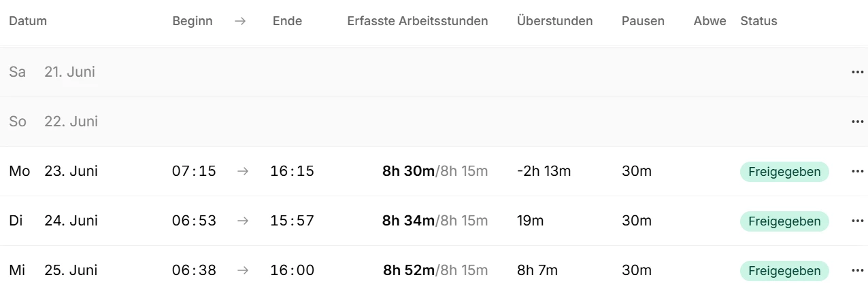Click the Überstunden column header
This screenshot has height=290, width=868.
pyautogui.click(x=554, y=21)
